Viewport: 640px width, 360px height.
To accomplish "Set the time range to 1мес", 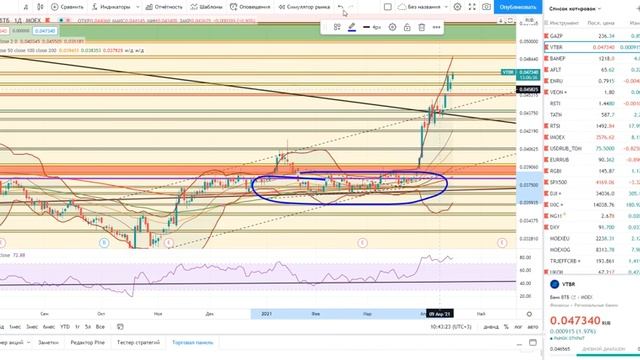I will coord(15,327).
